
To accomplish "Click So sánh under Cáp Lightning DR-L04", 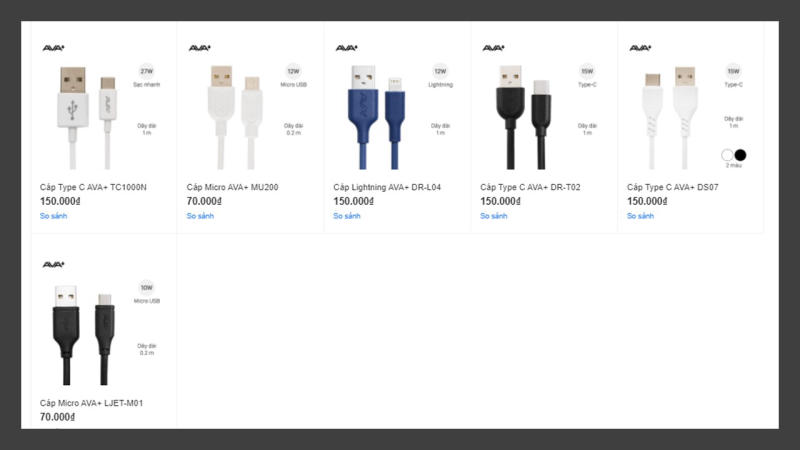I will point(347,216).
